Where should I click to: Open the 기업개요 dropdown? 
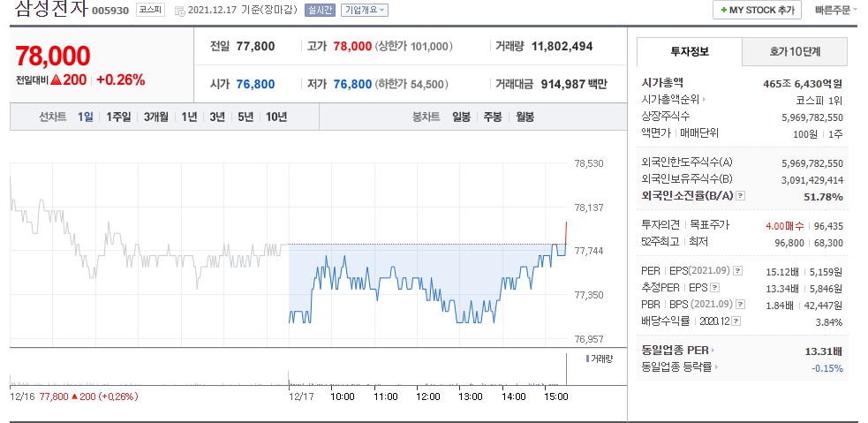pyautogui.click(x=365, y=10)
